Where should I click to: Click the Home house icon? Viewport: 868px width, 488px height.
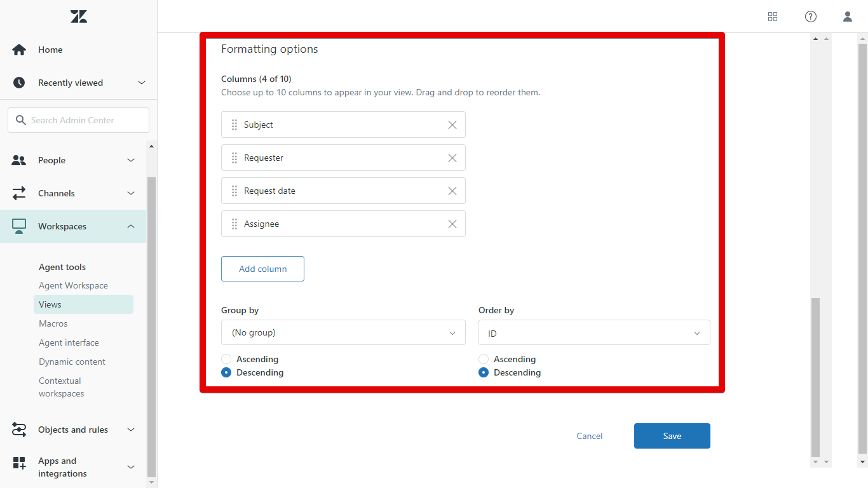coord(19,50)
